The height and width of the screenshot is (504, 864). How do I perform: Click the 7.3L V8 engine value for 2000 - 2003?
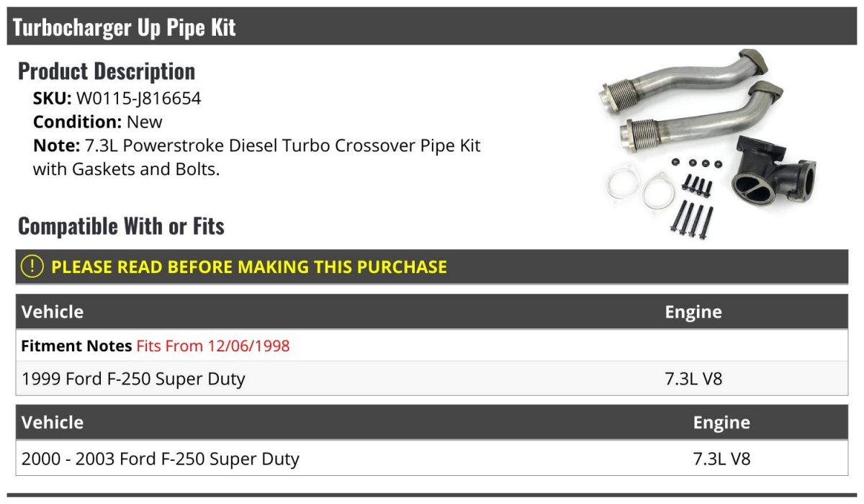721,459
